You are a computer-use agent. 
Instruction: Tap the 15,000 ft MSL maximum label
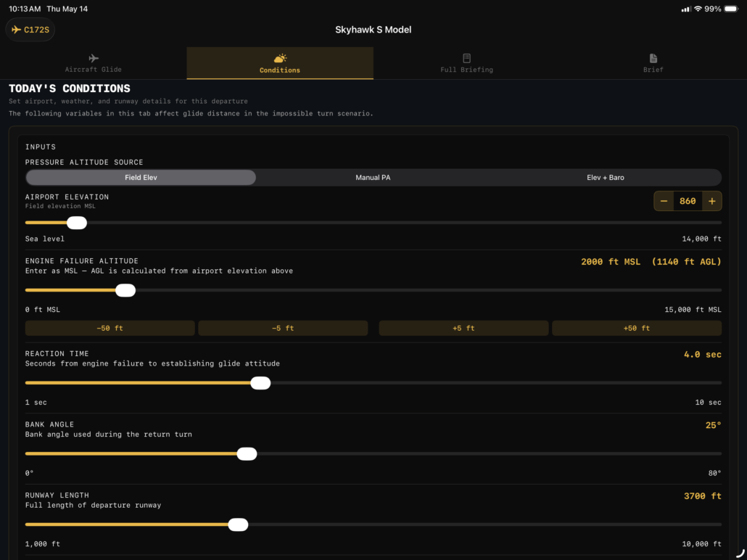point(693,310)
